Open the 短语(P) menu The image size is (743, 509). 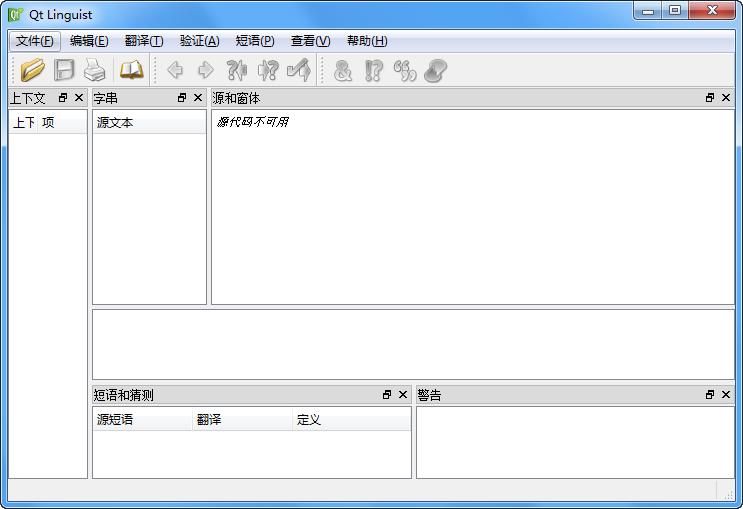pyautogui.click(x=255, y=41)
